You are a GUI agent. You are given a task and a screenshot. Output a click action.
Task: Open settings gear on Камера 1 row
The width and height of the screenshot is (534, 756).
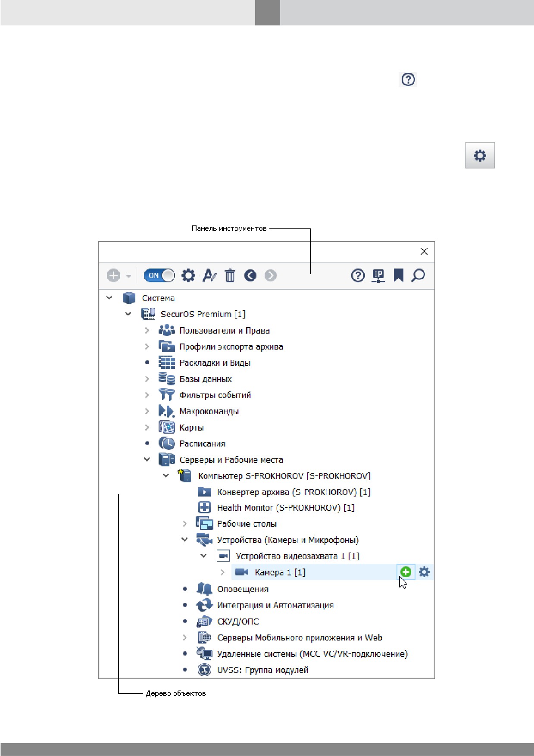tap(425, 572)
